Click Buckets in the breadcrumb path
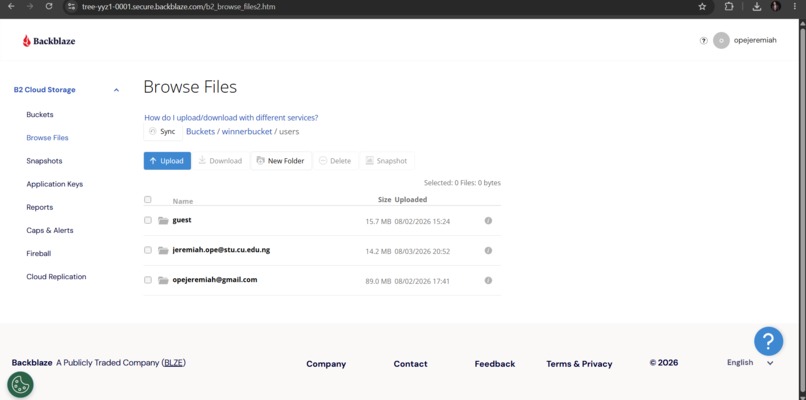The image size is (806, 400). pyautogui.click(x=200, y=132)
